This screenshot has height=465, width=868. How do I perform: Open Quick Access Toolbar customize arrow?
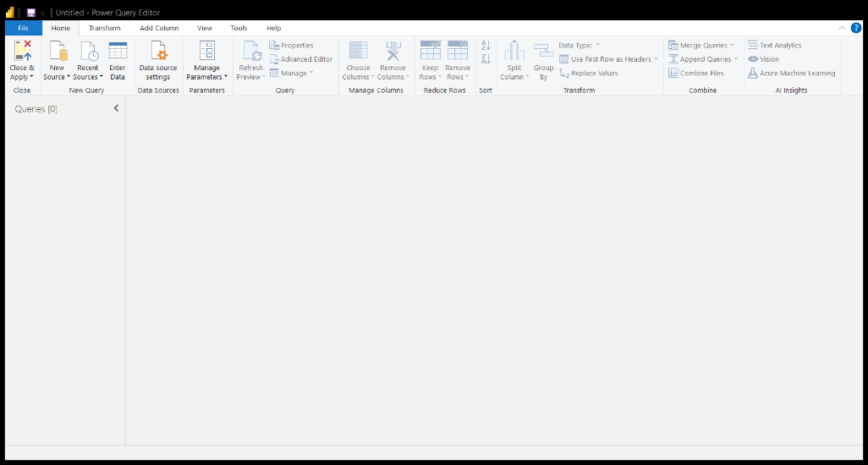pyautogui.click(x=42, y=14)
